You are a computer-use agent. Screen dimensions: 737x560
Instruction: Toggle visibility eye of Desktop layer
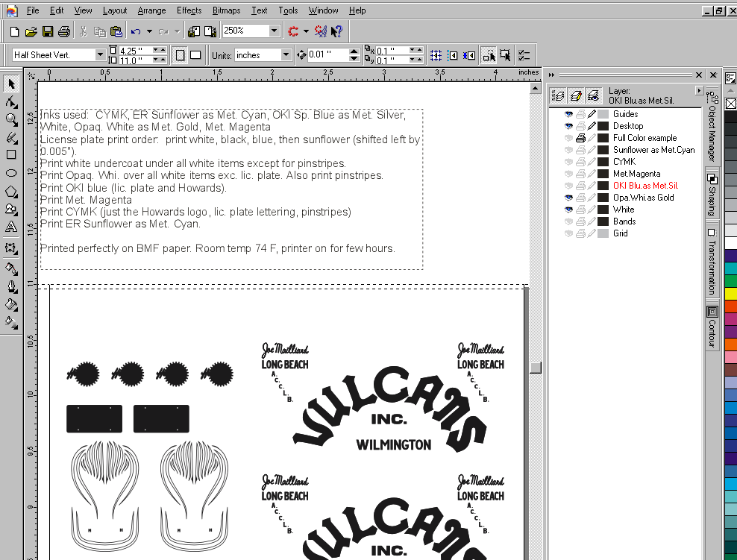tap(568, 126)
